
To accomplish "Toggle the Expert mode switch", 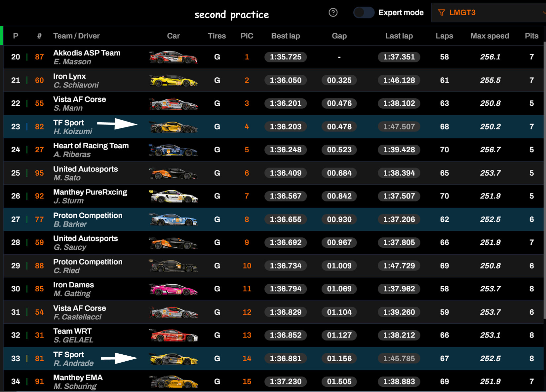I will click(x=364, y=13).
